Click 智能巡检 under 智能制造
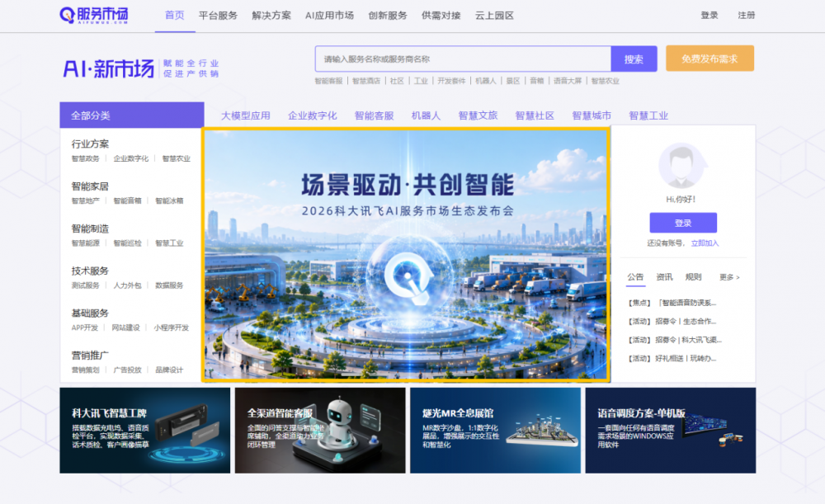The width and height of the screenshot is (825, 504). pos(127,243)
